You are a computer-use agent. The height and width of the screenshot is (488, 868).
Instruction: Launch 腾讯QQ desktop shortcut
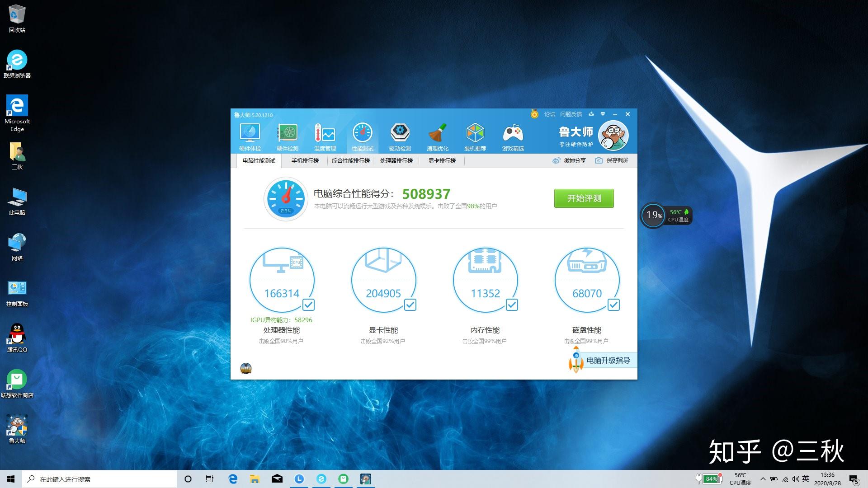[x=17, y=338]
